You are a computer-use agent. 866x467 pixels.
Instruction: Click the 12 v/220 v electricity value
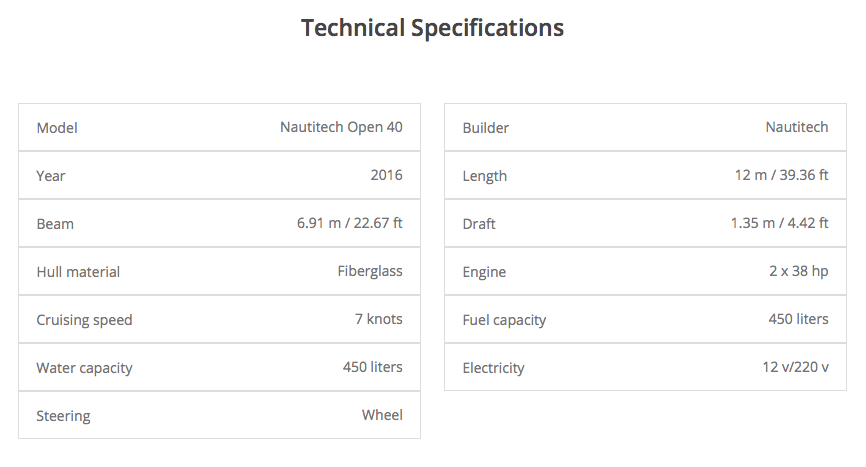pyautogui.click(x=795, y=367)
